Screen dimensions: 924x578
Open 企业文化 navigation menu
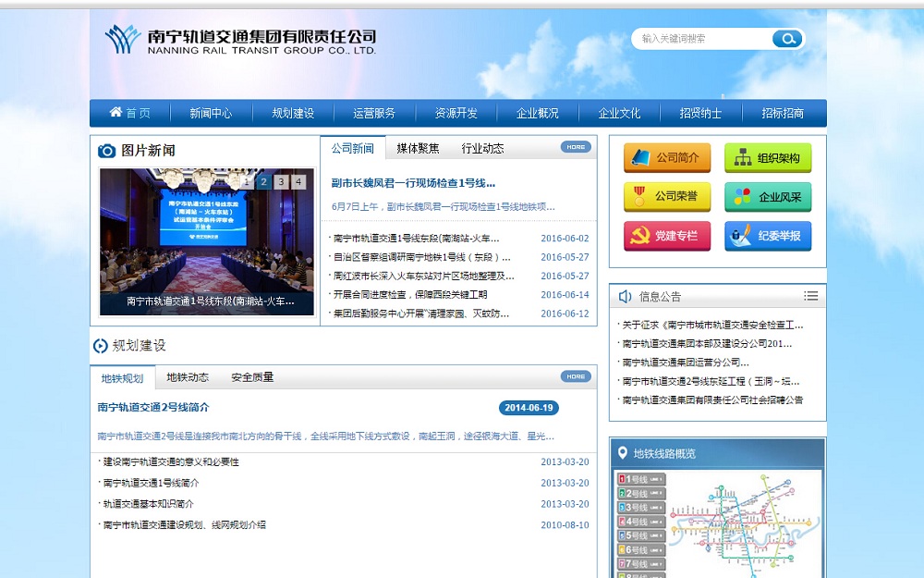click(x=619, y=113)
